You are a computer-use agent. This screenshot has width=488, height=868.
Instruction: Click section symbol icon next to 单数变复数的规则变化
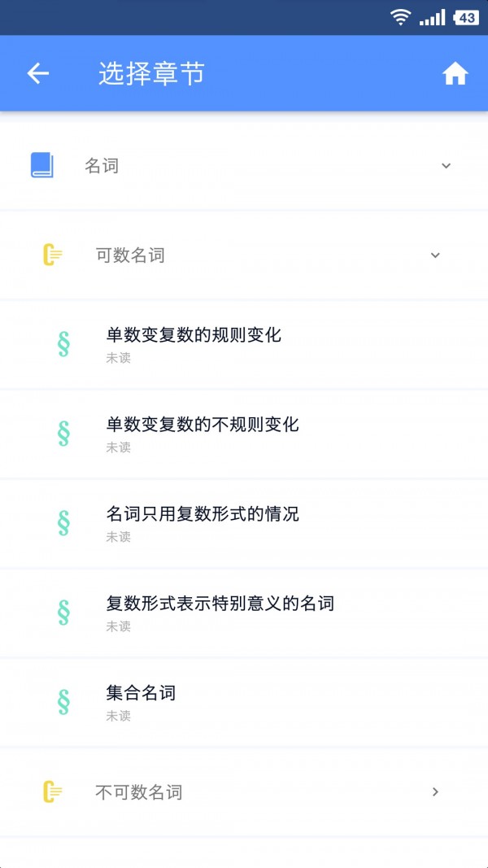(63, 344)
